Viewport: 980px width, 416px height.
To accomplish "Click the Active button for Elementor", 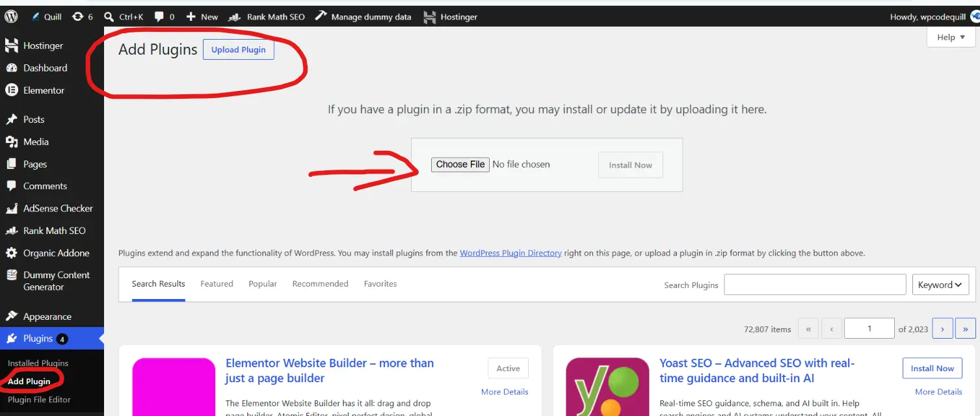I will click(508, 369).
